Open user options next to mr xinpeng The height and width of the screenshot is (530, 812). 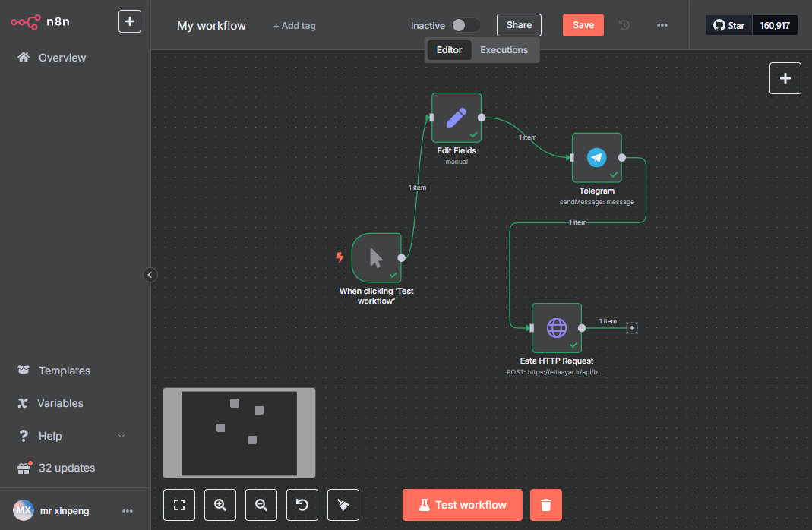[128, 511]
